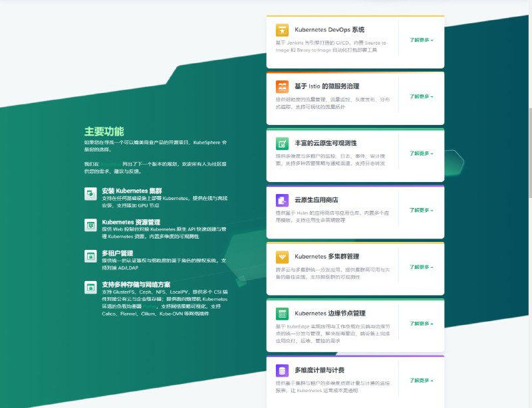Select the 基于 Istio 的微服务治理 card title
Viewport: 532px width, 408px height.
coord(327,86)
